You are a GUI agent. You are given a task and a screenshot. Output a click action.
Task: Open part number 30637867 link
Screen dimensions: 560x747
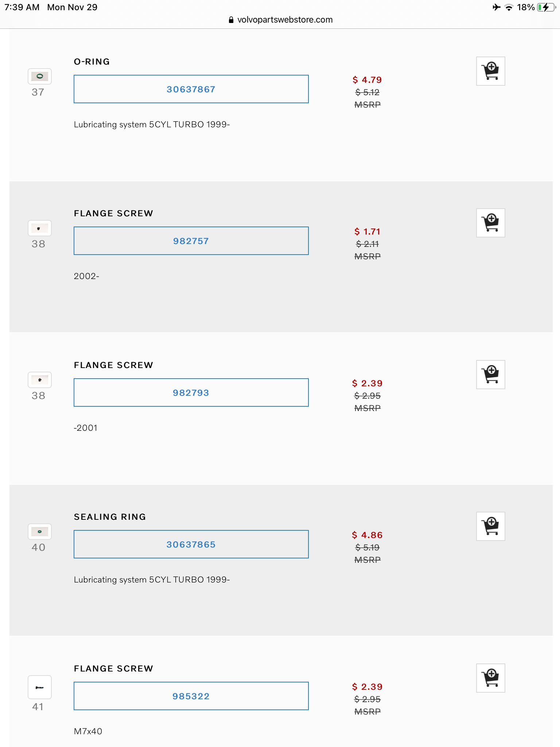[x=191, y=89]
